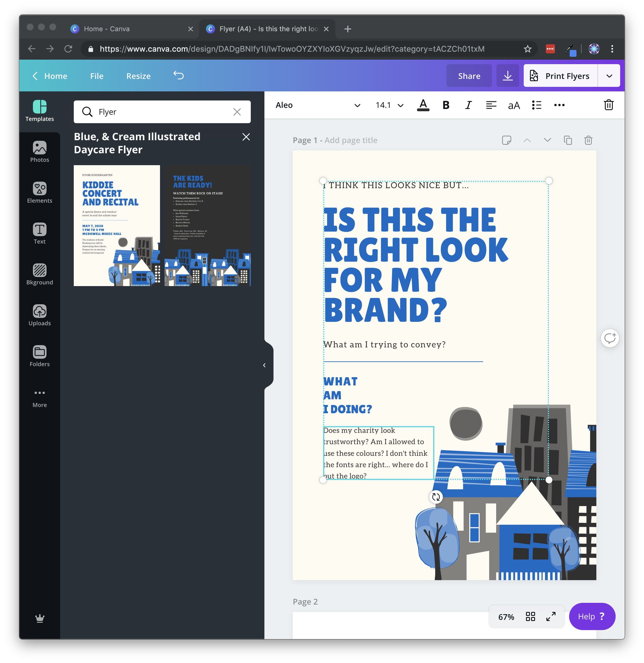This screenshot has height=663, width=644.
Task: Change text alignment
Action: point(491,105)
